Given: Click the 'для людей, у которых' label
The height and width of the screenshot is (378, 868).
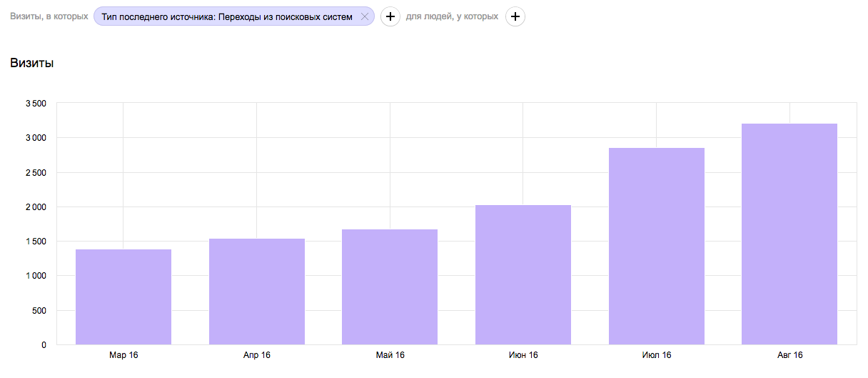Looking at the screenshot, I should tap(452, 16).
